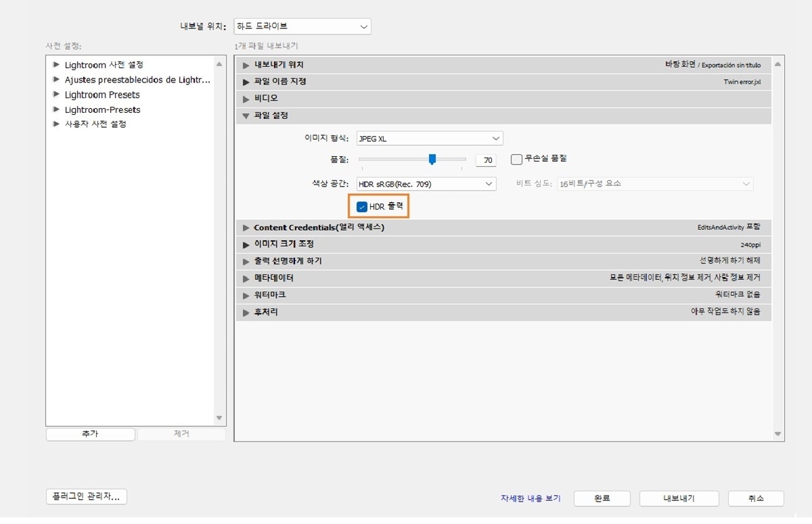
Task: Click the preset list scroll down arrow
Action: click(219, 418)
